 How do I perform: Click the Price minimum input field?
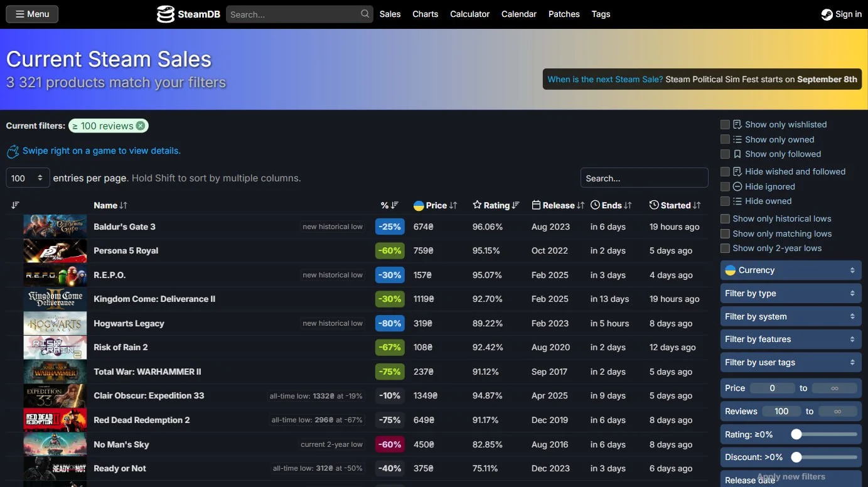[773, 388]
